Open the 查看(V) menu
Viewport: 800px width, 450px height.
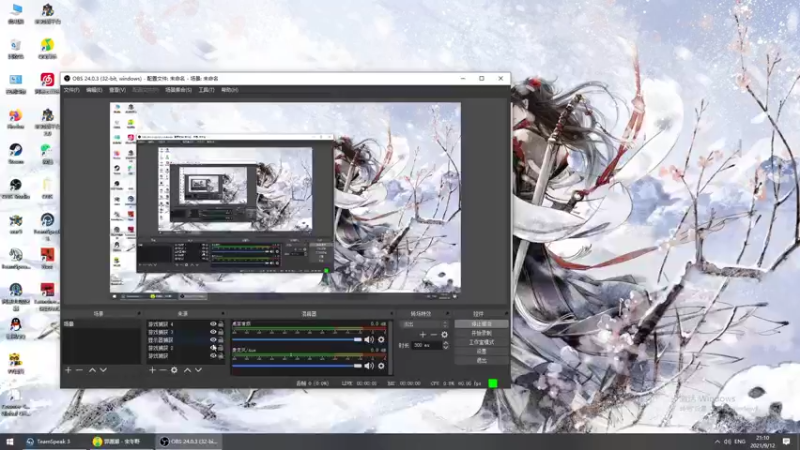117,90
